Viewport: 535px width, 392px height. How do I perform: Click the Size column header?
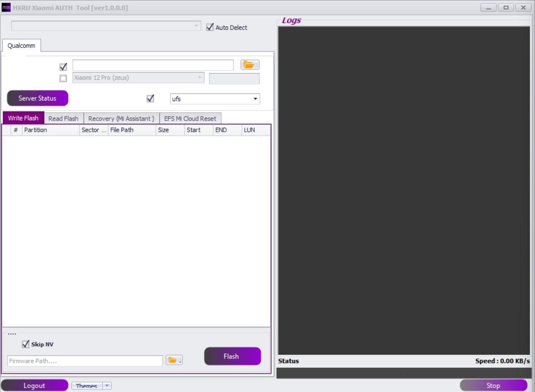pos(170,130)
